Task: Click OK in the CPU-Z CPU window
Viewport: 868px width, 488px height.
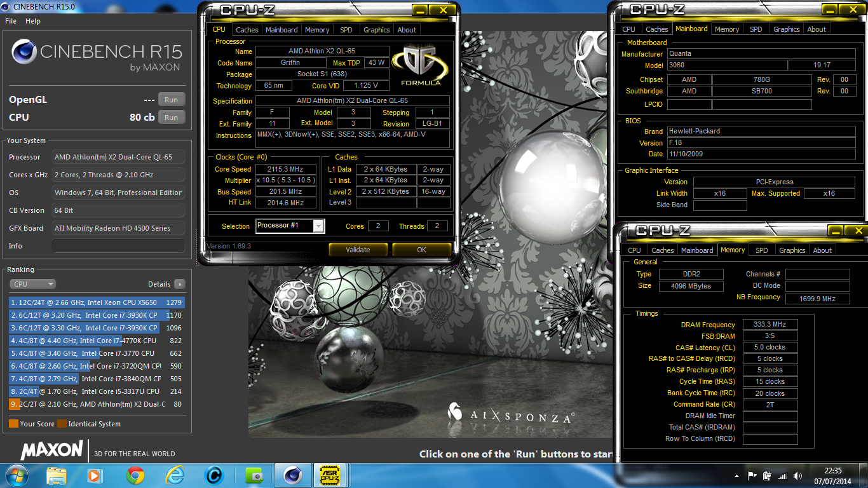Action: click(421, 250)
